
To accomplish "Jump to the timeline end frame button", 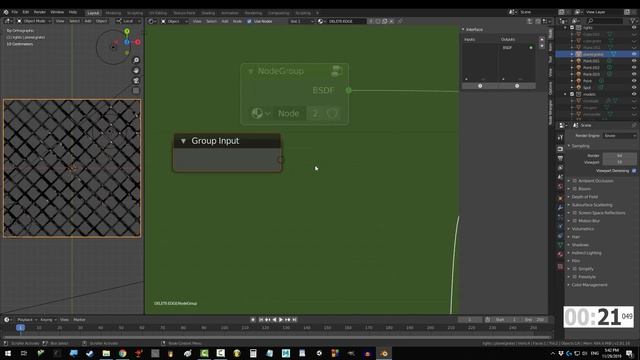I will (295, 320).
